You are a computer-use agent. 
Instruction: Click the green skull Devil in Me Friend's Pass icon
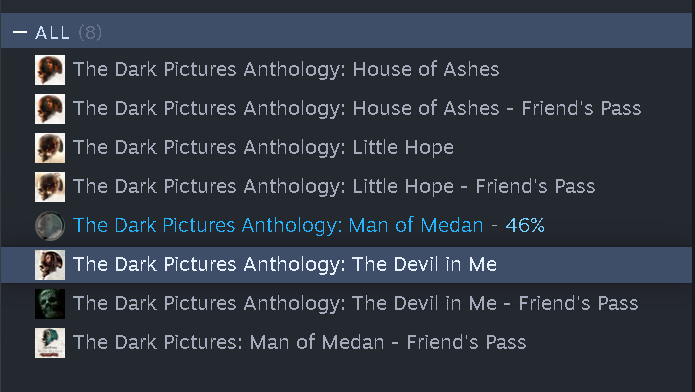click(x=50, y=304)
